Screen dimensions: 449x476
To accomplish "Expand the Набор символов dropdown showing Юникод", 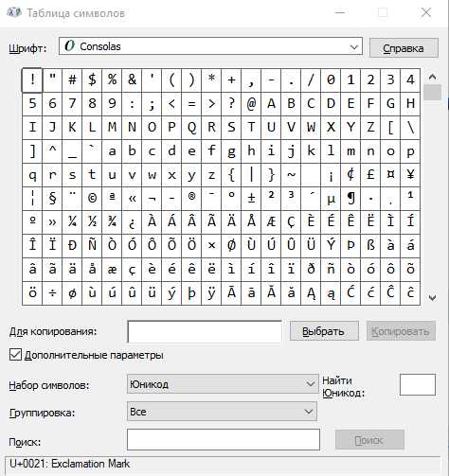I will [223, 384].
